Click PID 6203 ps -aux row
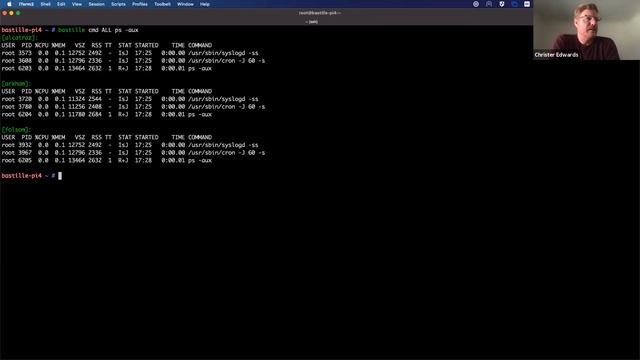The image size is (640, 360). 107,69
